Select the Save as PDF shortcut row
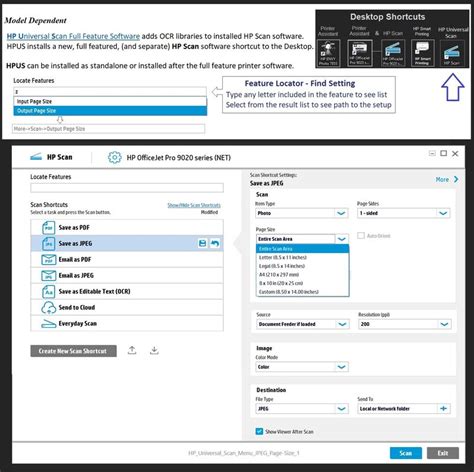This screenshot has width=474, height=472. 127,228
